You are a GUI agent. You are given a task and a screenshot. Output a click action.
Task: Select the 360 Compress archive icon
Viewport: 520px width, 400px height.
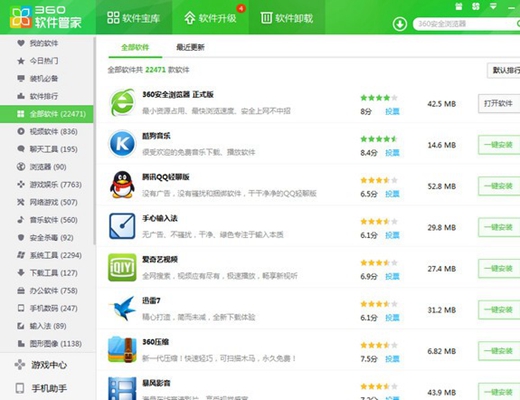click(122, 350)
